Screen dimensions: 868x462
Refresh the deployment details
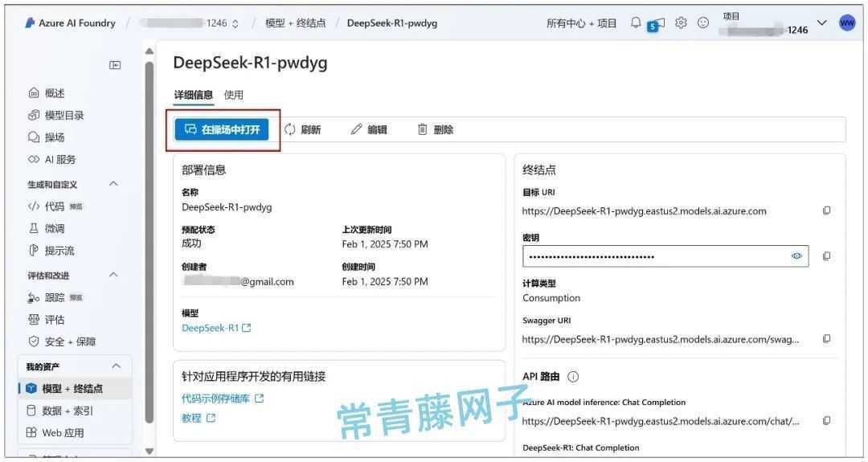coord(303,129)
